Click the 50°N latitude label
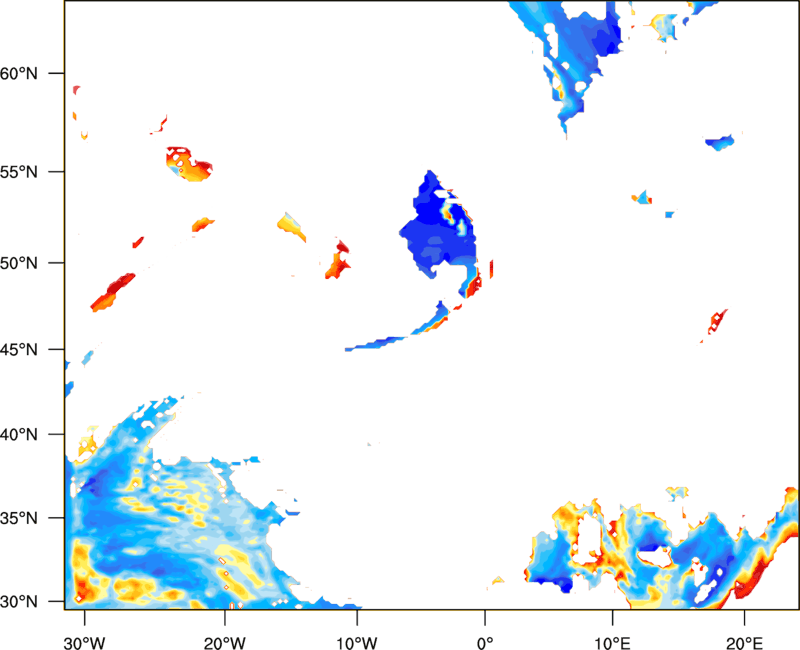The height and width of the screenshot is (650, 800). click(x=19, y=263)
